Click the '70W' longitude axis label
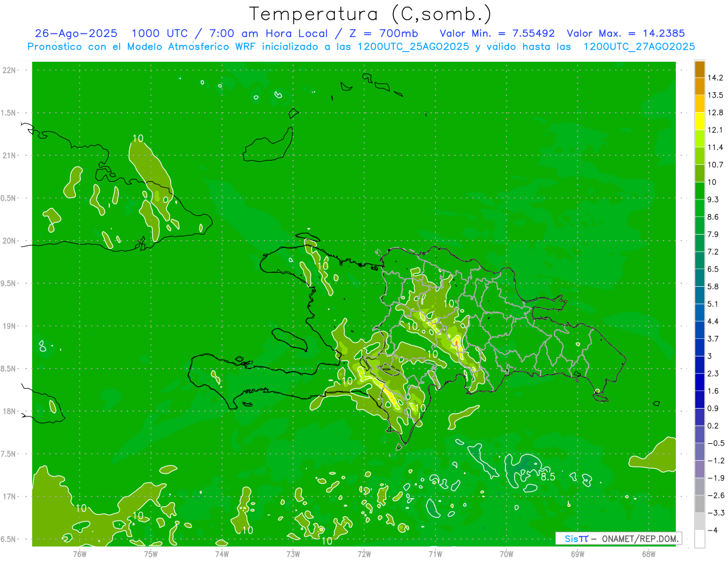728x562 pixels. (x=507, y=554)
